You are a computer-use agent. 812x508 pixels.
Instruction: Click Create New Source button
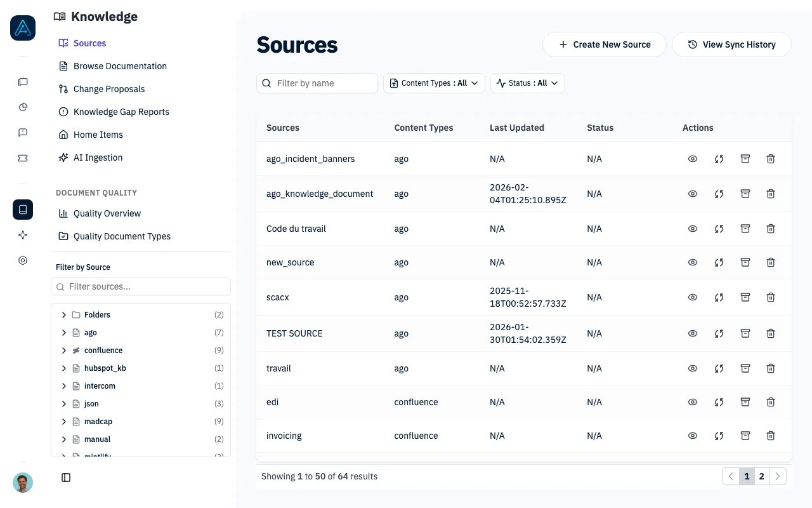tap(605, 44)
